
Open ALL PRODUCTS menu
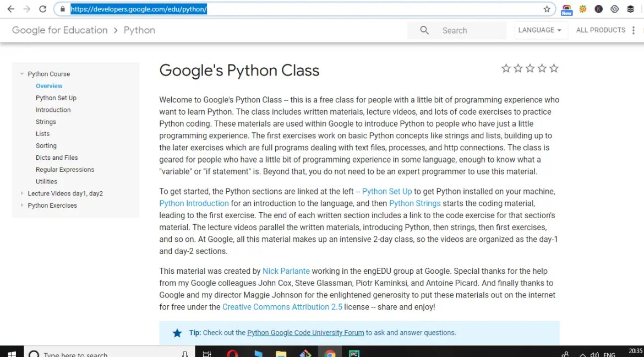(601, 30)
